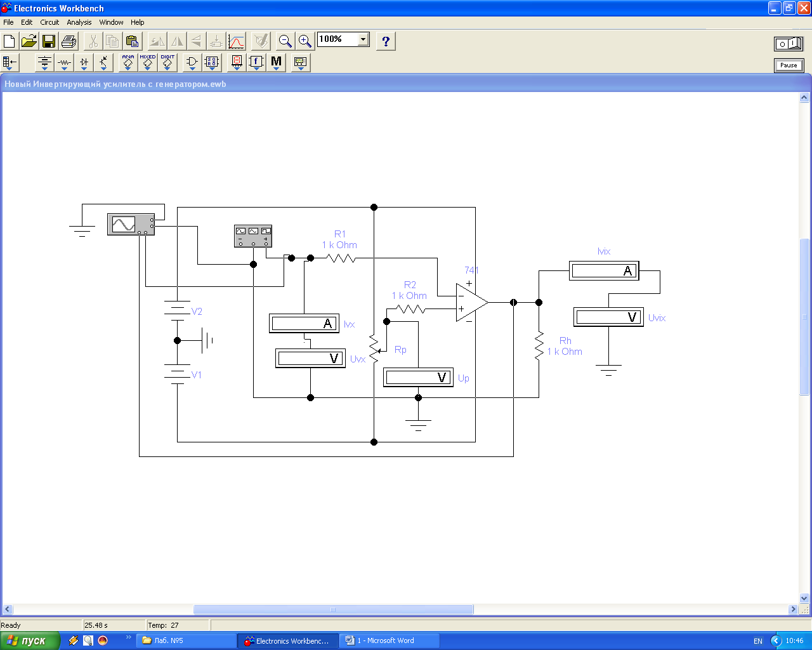Select the Uvx voltmeter
The height and width of the screenshot is (650, 812).
click(310, 359)
